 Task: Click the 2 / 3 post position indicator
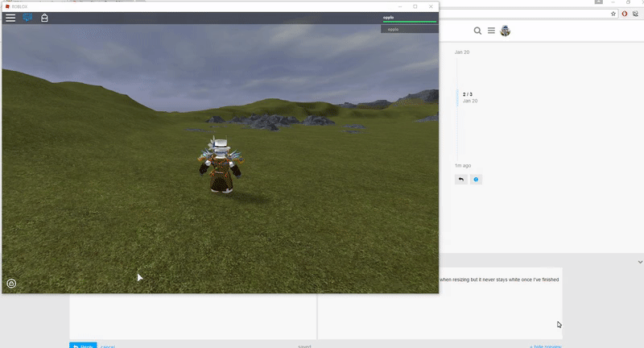click(x=468, y=94)
